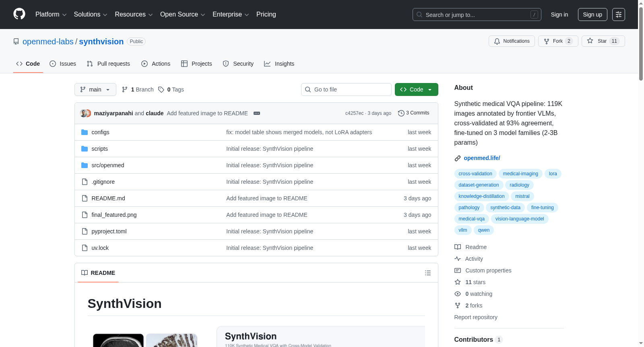Open the synthvision repository name link
The width and height of the screenshot is (644, 347).
(x=101, y=42)
